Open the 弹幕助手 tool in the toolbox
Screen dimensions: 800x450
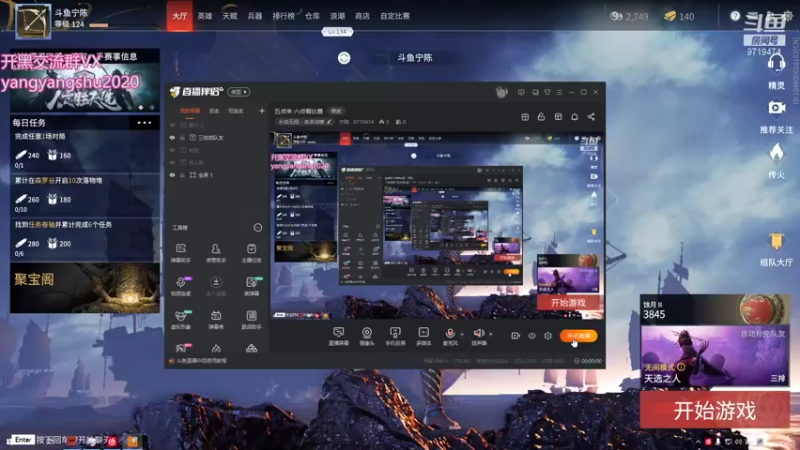click(x=181, y=253)
